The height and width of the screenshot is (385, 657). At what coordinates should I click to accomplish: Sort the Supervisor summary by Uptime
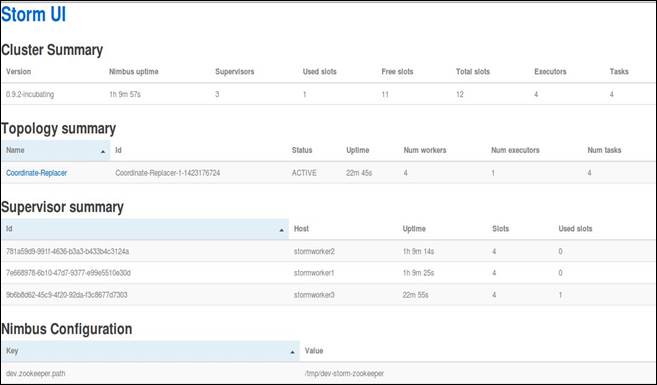[x=414, y=229]
